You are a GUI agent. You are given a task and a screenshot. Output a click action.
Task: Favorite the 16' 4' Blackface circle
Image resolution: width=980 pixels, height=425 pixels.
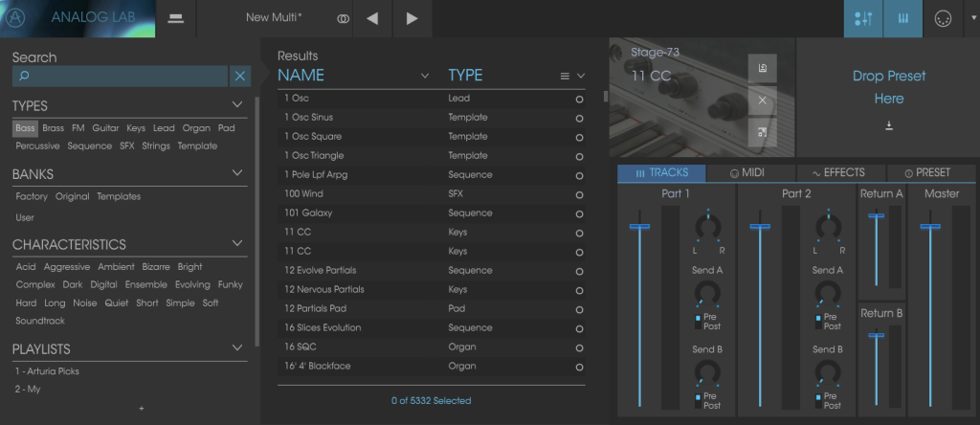pyautogui.click(x=579, y=367)
